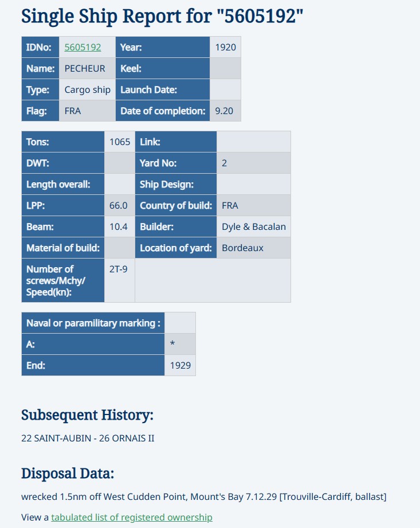Select the date of completion 9.20
This screenshot has width=420, height=528.
click(x=225, y=111)
